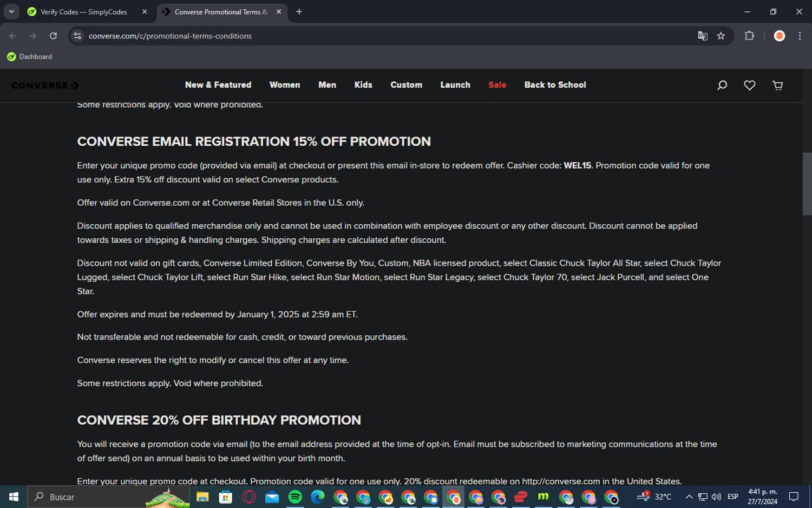Reload the current page
812x508 pixels.
point(53,36)
